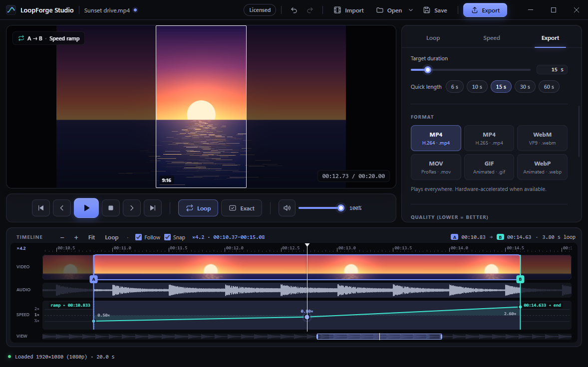Open a project file

[x=389, y=10]
